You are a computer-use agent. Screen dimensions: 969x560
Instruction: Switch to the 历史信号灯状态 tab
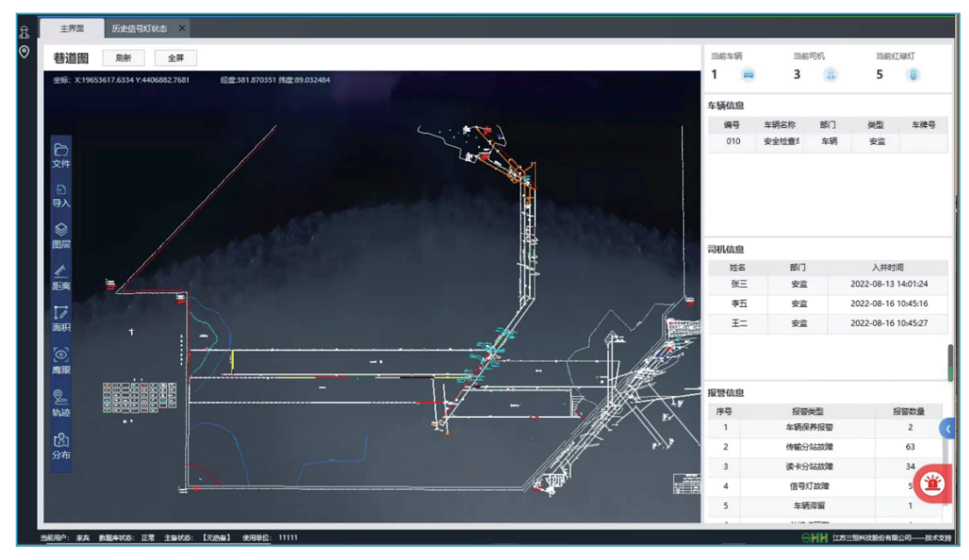[x=139, y=28]
